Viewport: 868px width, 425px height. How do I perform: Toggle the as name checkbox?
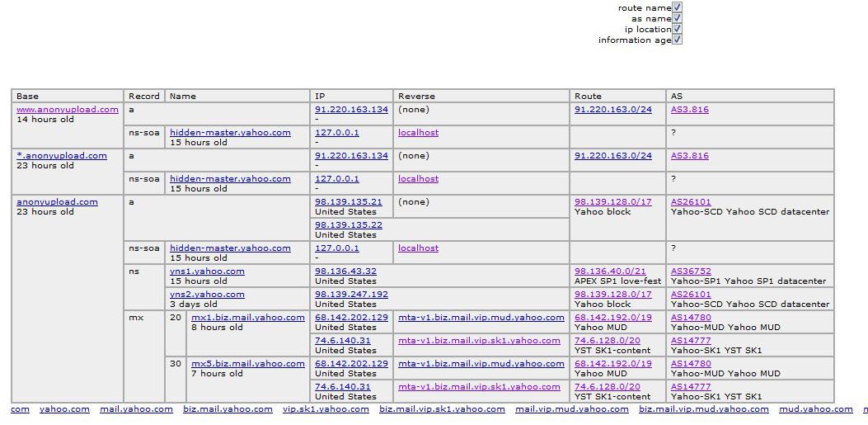tap(677, 17)
